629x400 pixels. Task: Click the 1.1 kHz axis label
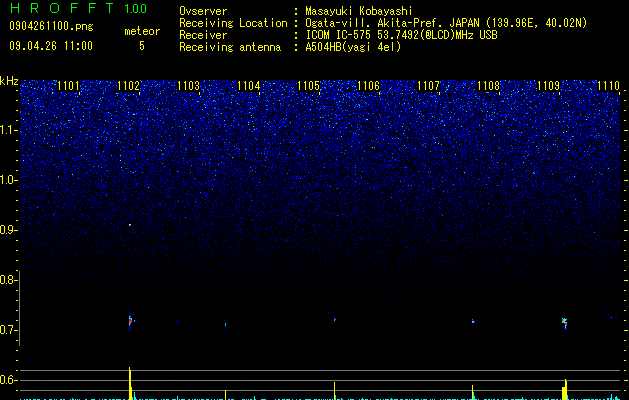point(8,130)
